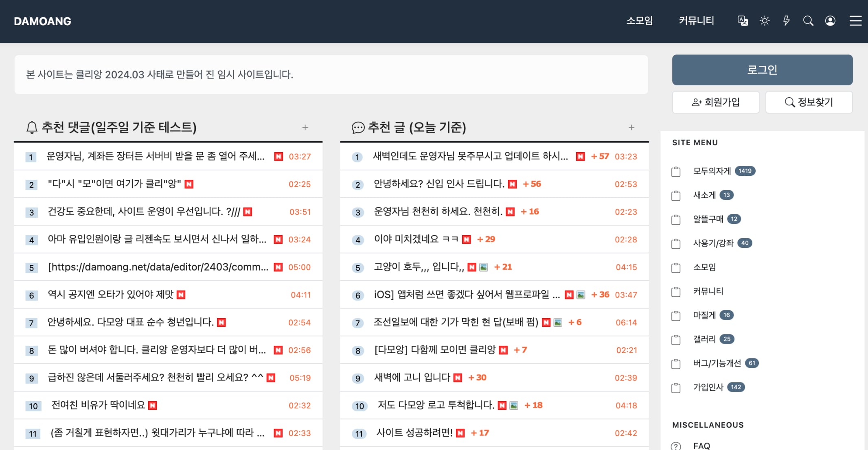Image resolution: width=868 pixels, height=450 pixels.
Task: Open post [다모앙] 다함께 모이면 클리앙
Action: 435,350
